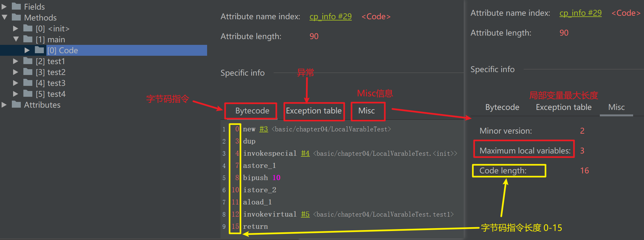
Task: Switch to Exception table tab in right panel
Action: click(564, 107)
